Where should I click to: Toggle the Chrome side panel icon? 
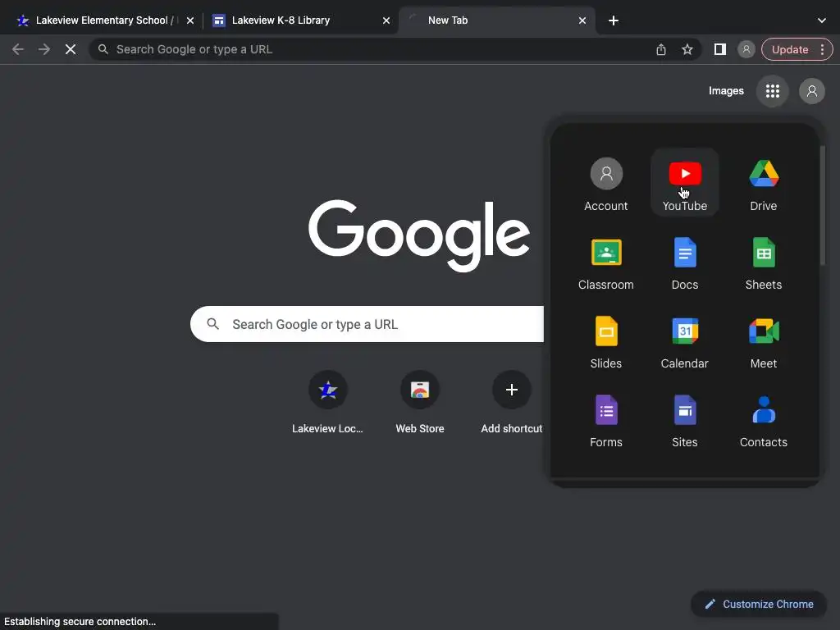click(719, 49)
